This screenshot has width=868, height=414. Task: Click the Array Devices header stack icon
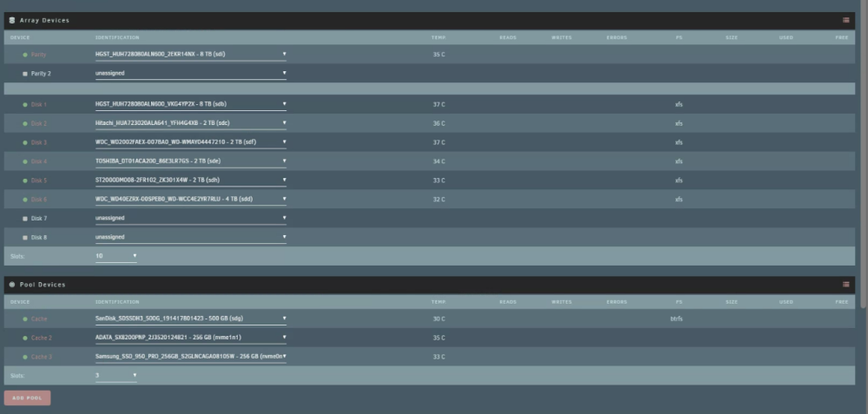coord(12,21)
